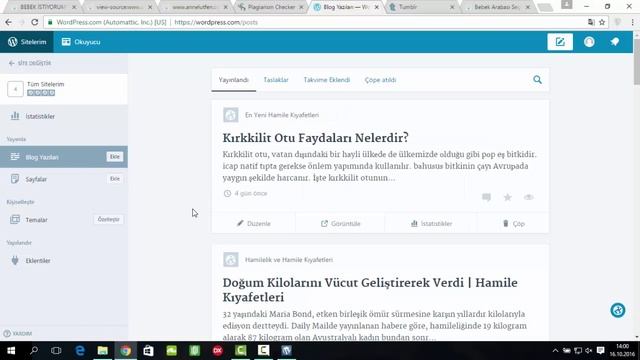Click the site avatar for En Yeni Hamile Kıyafetleri
The height and width of the screenshot is (360, 640).
(231, 115)
